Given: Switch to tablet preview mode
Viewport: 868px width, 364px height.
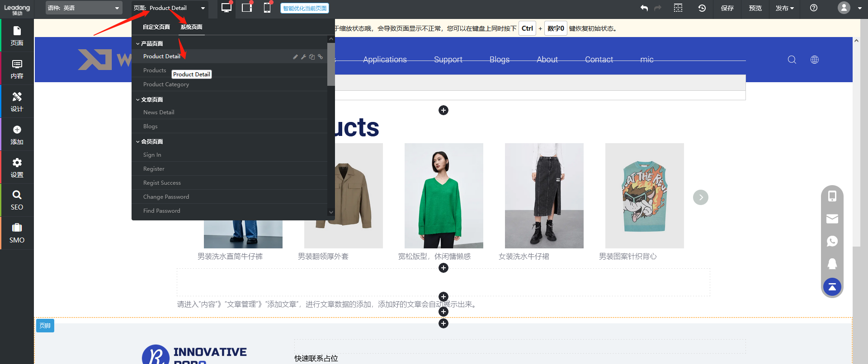Looking at the screenshot, I should (x=247, y=8).
